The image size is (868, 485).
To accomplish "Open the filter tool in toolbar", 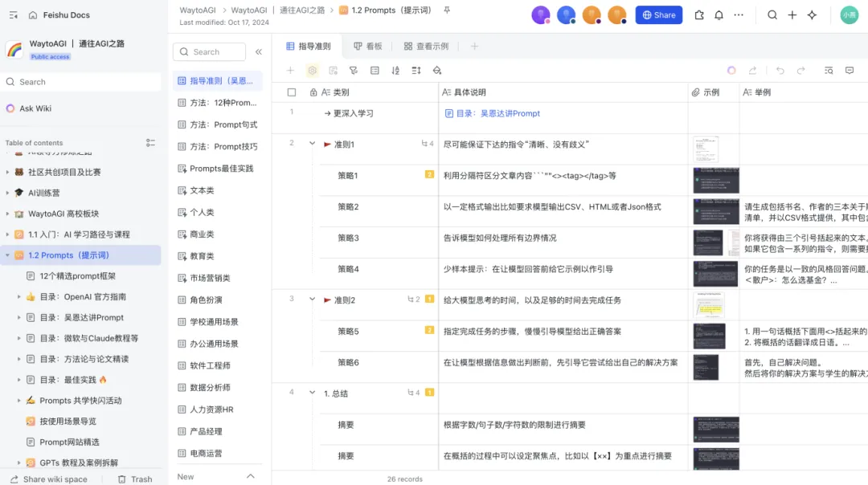I will (353, 70).
